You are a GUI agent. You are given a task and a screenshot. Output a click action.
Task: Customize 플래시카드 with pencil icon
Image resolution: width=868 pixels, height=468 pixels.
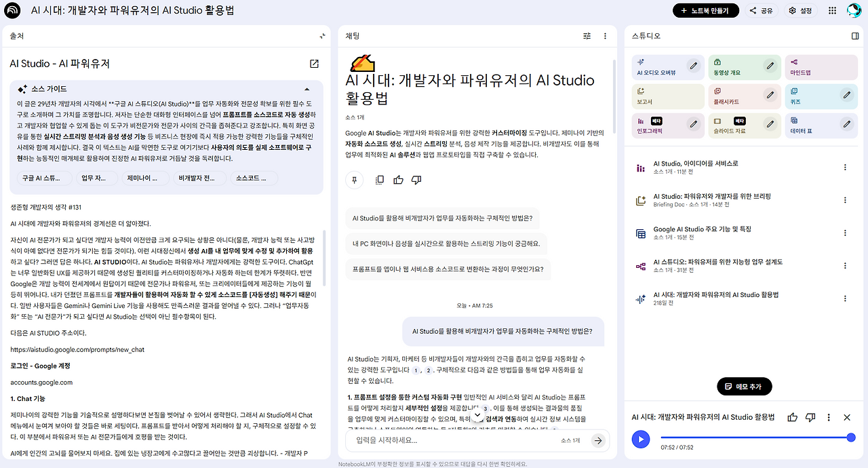tap(770, 95)
